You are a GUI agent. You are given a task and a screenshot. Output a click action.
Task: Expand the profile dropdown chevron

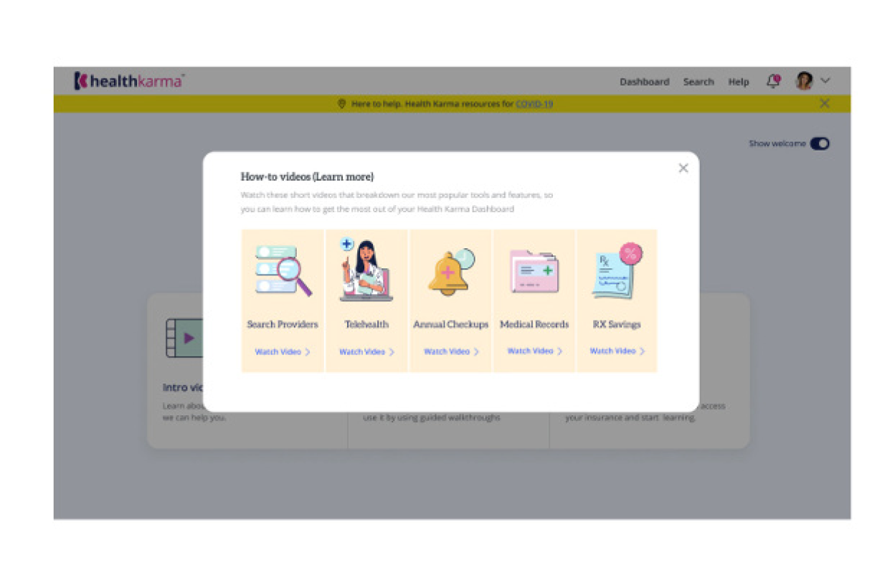pyautogui.click(x=825, y=81)
